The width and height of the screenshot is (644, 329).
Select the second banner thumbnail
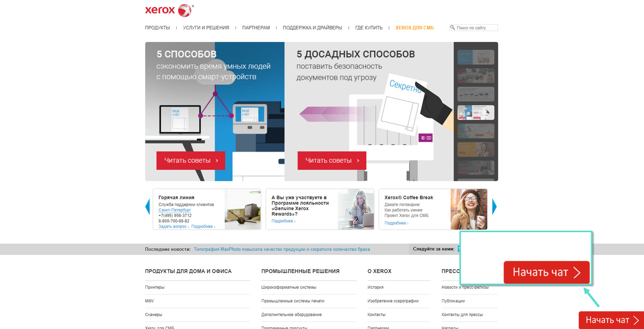476,75
